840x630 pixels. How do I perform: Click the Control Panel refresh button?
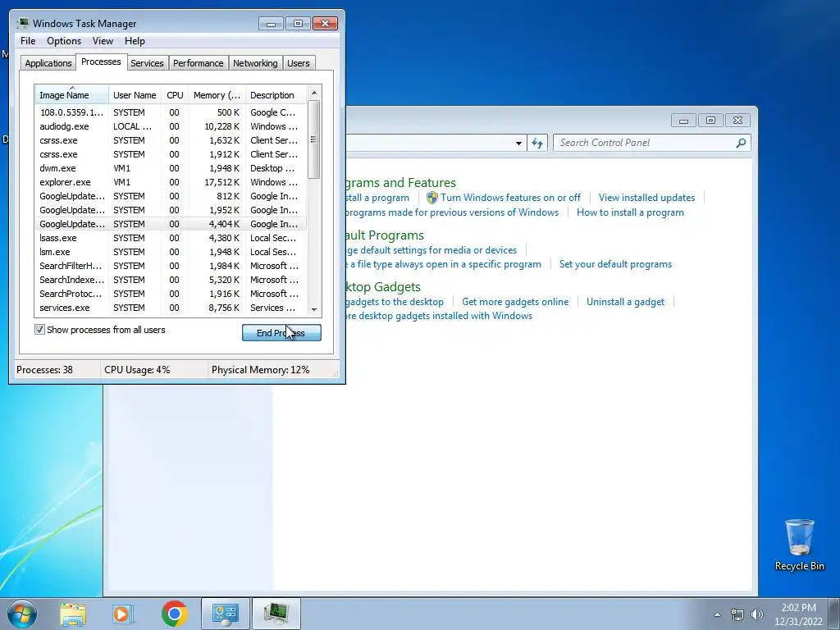[537, 143]
